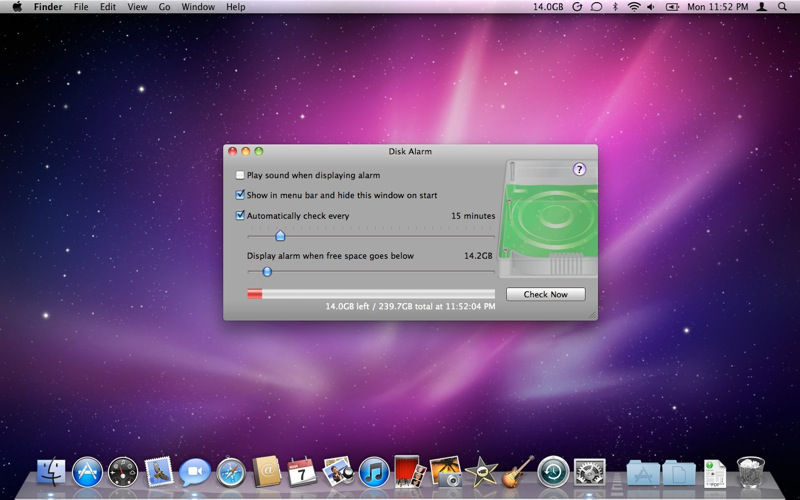Click the red disk usage bar

[255, 294]
